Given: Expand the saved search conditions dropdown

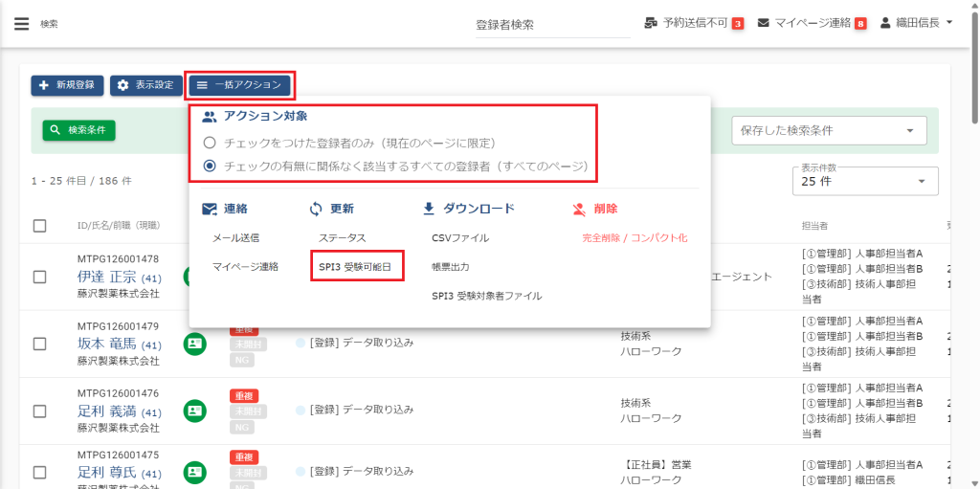Looking at the screenshot, I should pyautogui.click(x=829, y=130).
